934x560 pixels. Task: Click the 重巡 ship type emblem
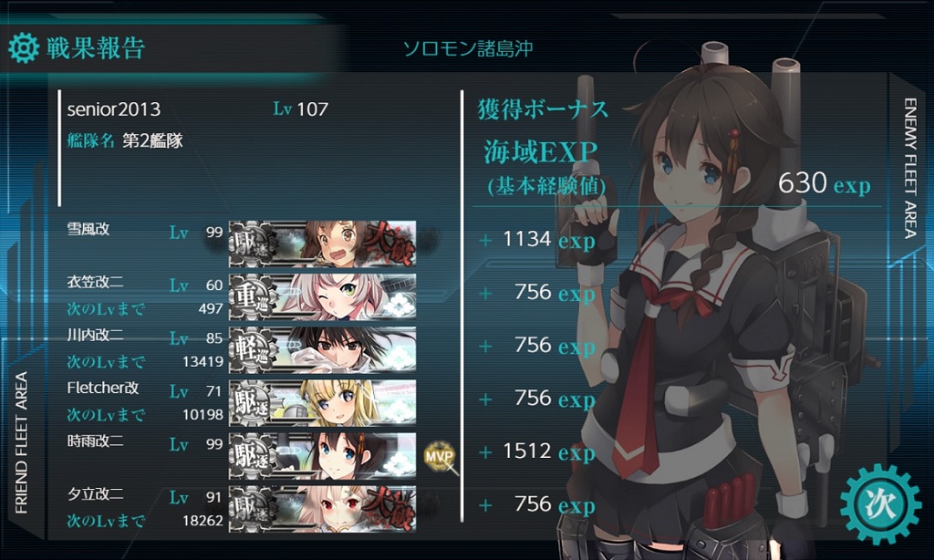[254, 296]
